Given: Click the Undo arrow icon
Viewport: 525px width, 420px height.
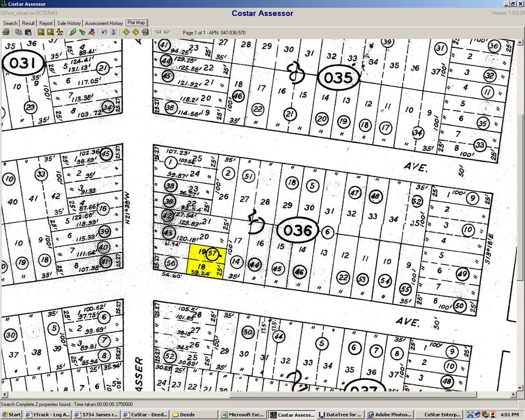Looking at the screenshot, I should coord(104,32).
